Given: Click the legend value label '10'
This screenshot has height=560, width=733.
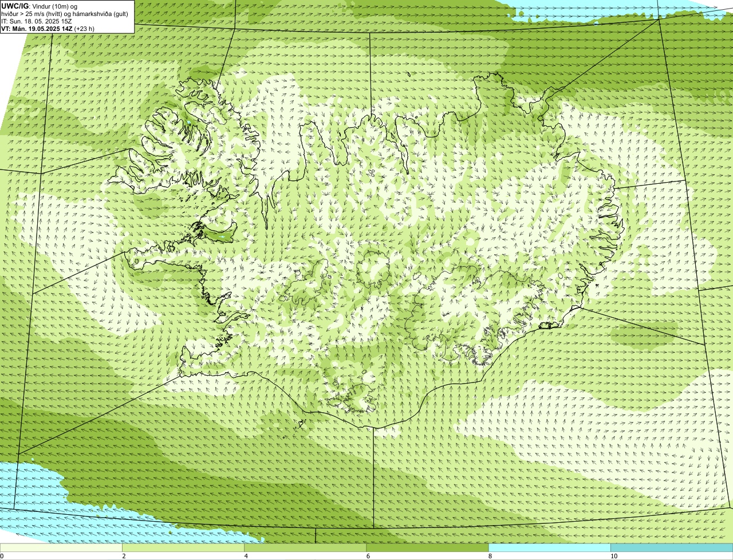Looking at the screenshot, I should 614,556.
